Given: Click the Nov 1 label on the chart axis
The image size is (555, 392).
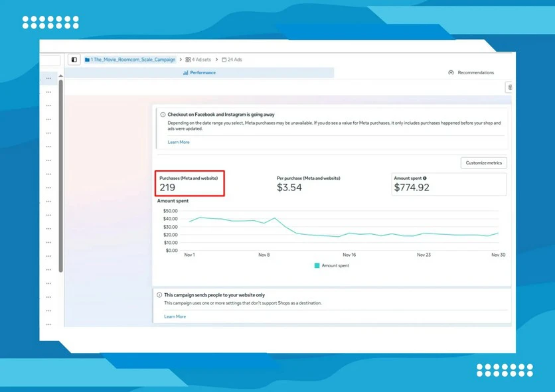Looking at the screenshot, I should pos(189,255).
